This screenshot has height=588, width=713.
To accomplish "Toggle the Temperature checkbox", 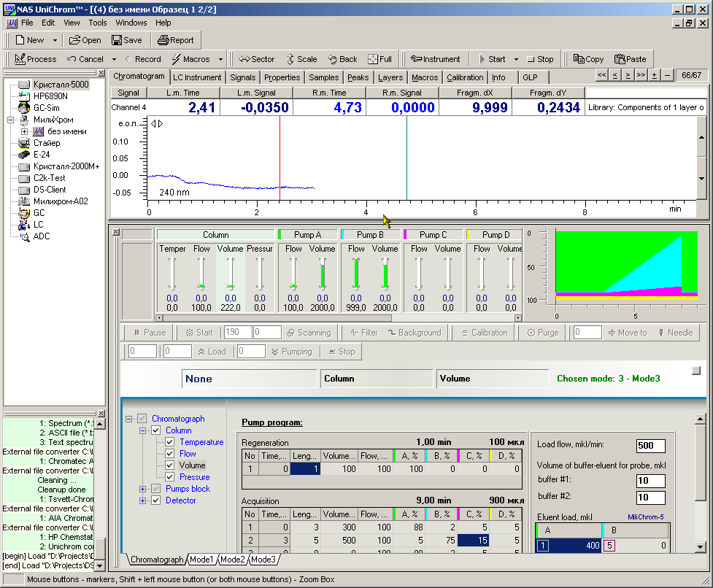I will [169, 442].
